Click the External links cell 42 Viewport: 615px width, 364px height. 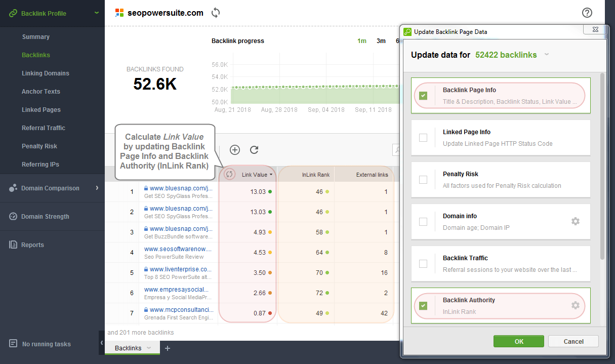(384, 313)
